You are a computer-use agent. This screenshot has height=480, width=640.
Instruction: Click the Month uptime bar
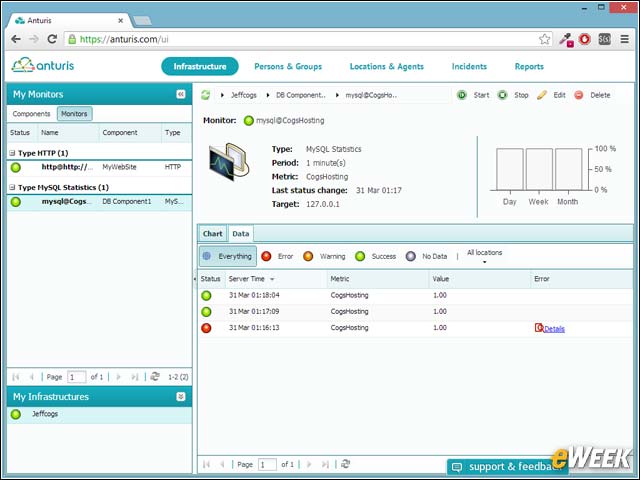(568, 169)
